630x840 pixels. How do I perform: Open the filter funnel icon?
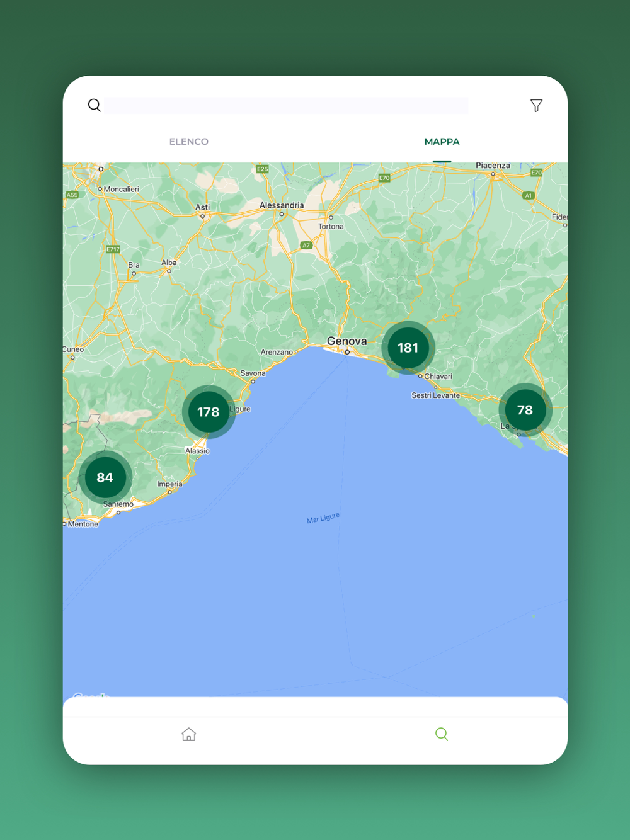[x=536, y=105]
